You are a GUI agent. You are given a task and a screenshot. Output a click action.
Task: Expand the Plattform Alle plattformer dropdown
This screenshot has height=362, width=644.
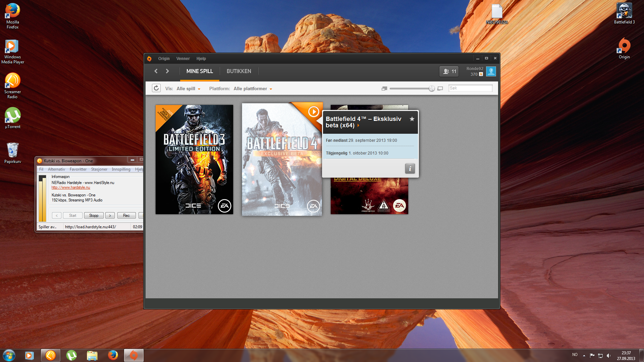253,89
